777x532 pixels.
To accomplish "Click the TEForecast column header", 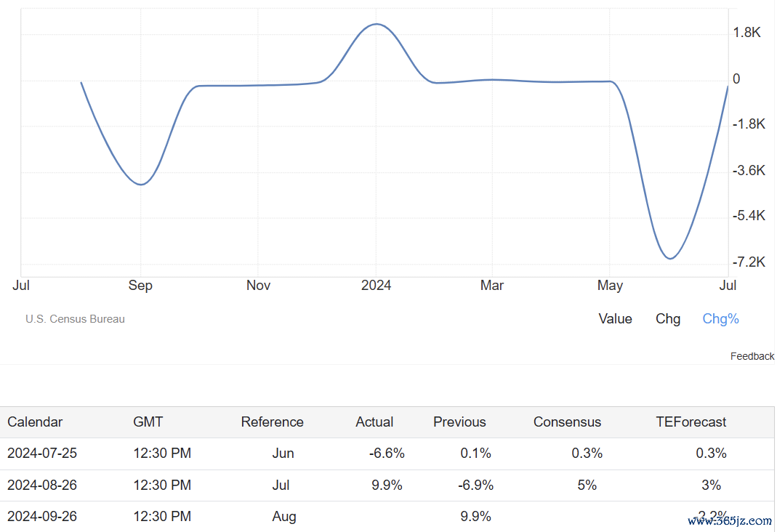I will pos(691,422).
